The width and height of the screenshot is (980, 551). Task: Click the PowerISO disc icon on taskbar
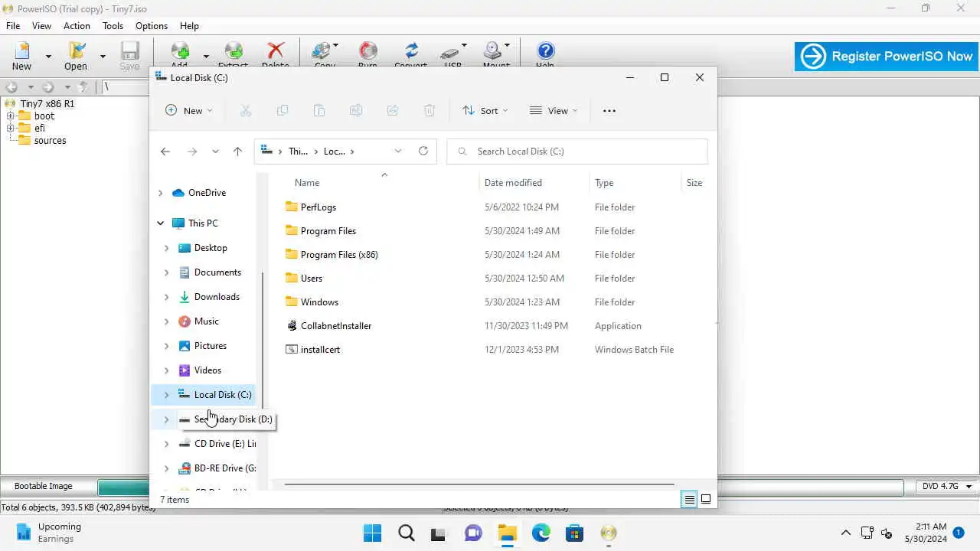[x=609, y=533]
